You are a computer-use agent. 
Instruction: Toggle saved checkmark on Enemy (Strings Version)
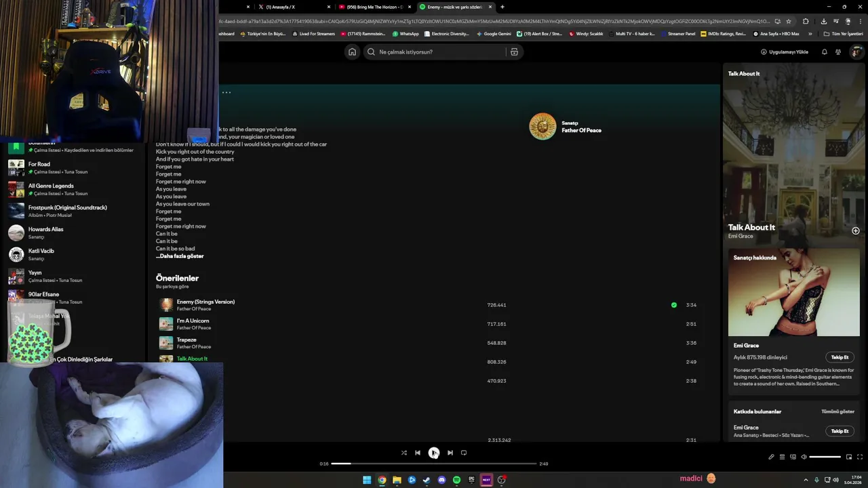pos(673,305)
